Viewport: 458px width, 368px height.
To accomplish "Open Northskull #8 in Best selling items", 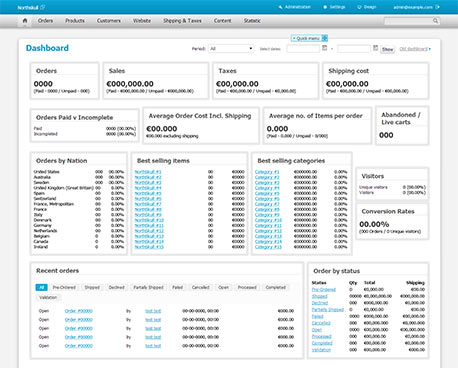I will [148, 209].
